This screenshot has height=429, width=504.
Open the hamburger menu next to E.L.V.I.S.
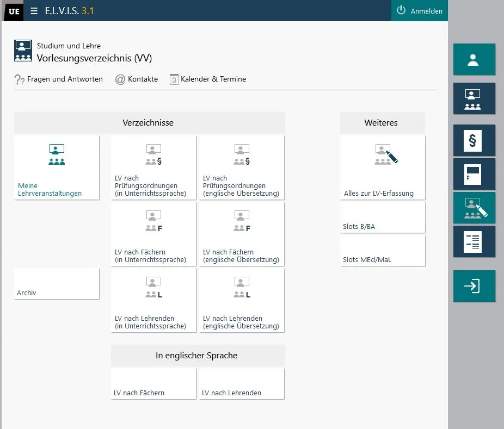34,11
